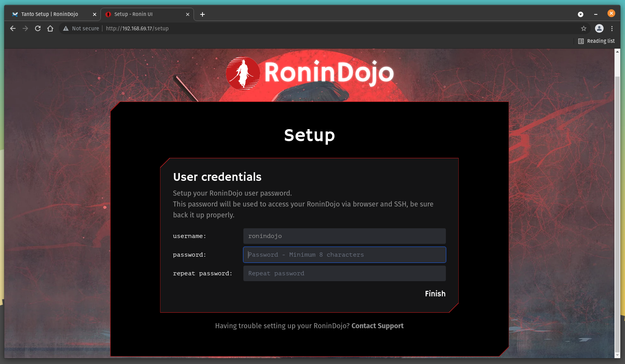
Task: Open the browser profile avatar
Action: (x=599, y=28)
